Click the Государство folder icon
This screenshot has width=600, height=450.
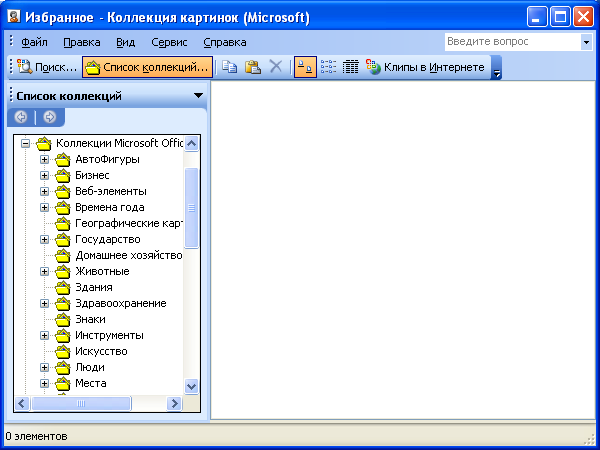pos(63,240)
